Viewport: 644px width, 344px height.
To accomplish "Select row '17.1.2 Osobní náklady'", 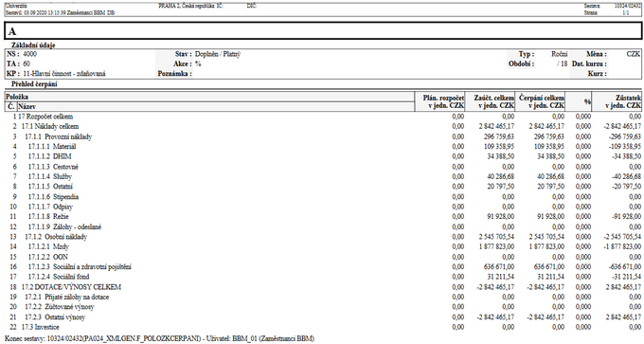I will [x=323, y=237].
